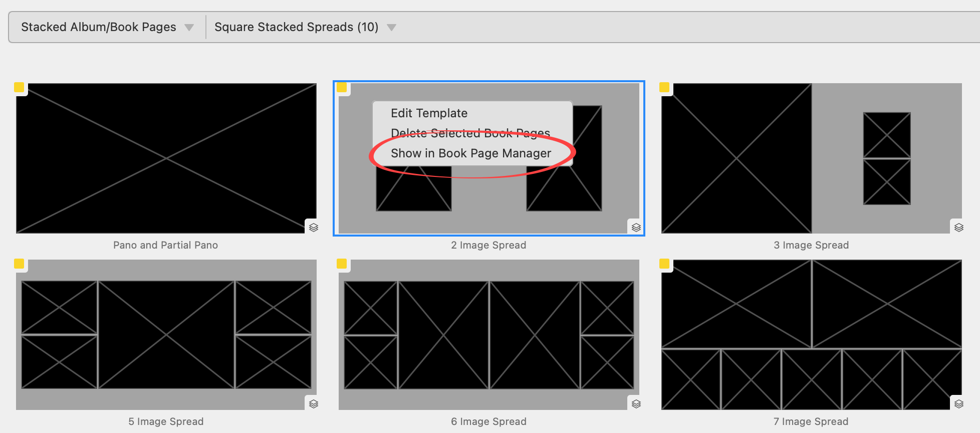Click stack layers icon on 6 Image Spread
Screen dimensions: 980x433
[x=636, y=404]
